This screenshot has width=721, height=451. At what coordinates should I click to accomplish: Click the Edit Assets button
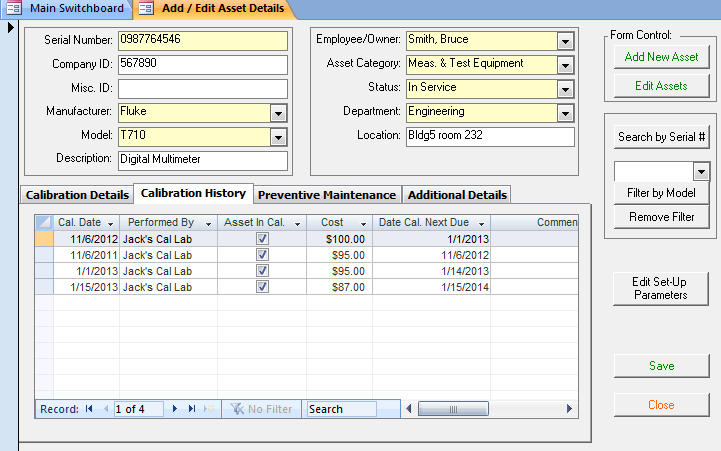661,86
